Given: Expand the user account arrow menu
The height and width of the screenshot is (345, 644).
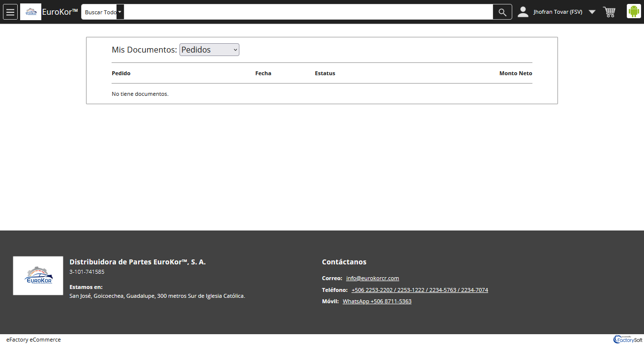Looking at the screenshot, I should click(x=592, y=12).
